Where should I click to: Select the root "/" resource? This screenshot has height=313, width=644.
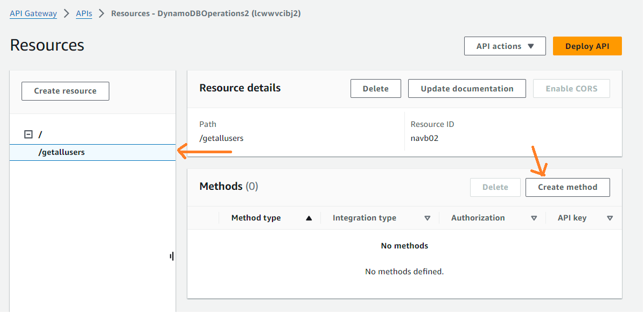click(40, 134)
